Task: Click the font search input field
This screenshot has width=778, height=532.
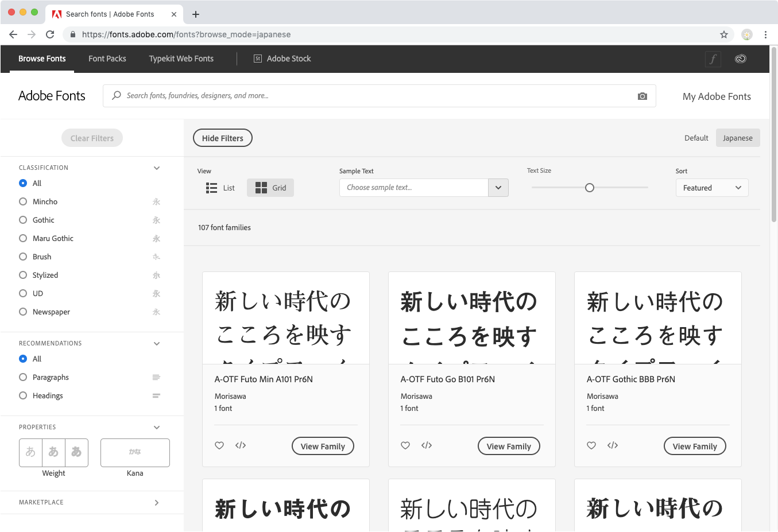Action: click(x=379, y=96)
